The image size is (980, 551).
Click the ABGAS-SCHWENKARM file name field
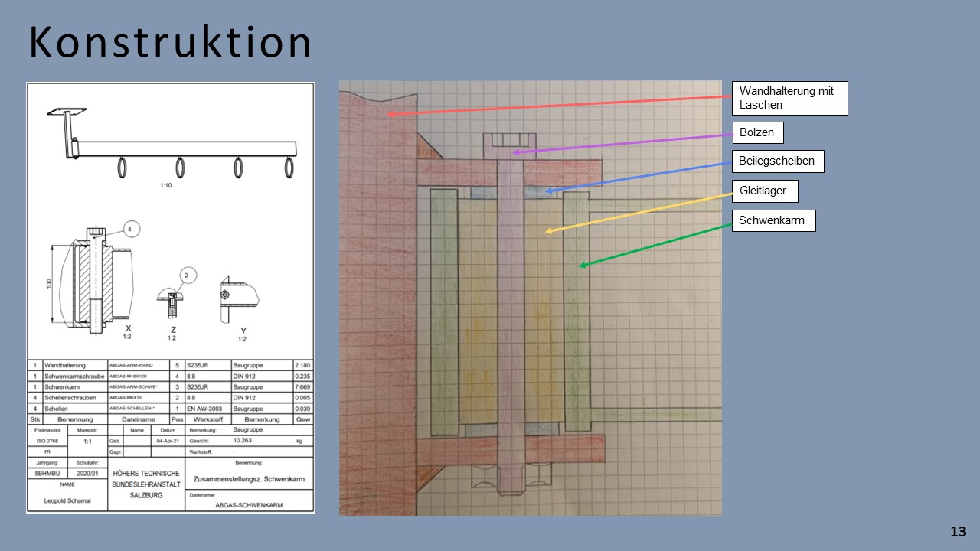(249, 506)
